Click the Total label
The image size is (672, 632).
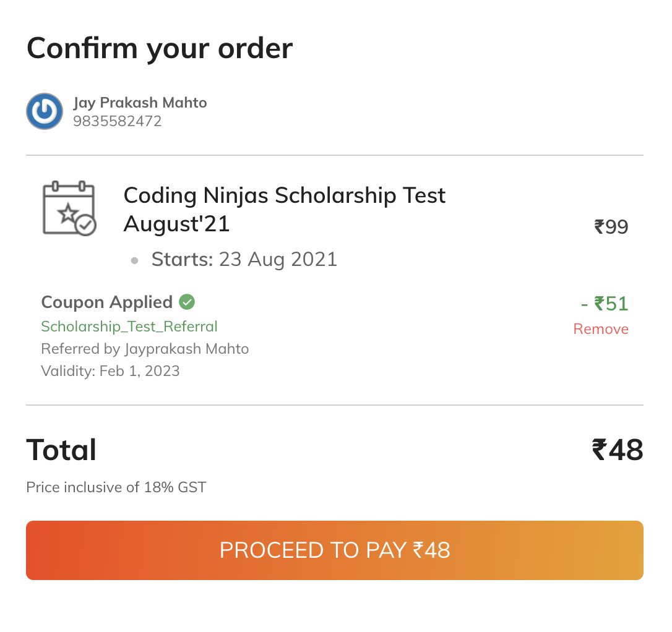61,450
